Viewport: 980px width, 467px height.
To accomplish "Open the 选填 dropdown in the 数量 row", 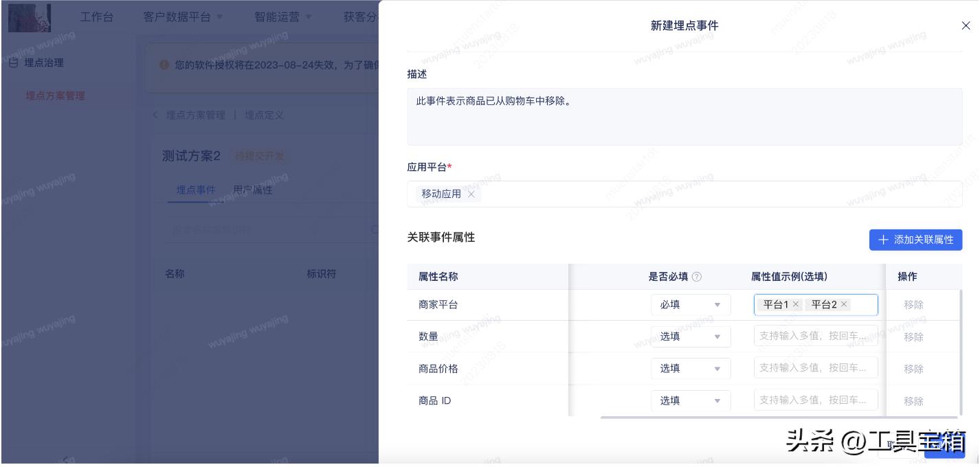I will point(691,337).
